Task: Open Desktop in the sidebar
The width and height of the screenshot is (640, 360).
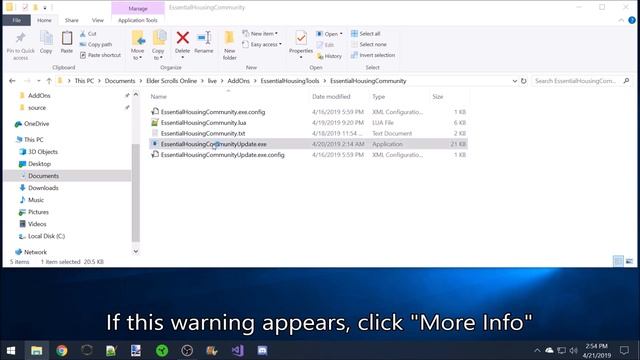Action: click(39, 164)
